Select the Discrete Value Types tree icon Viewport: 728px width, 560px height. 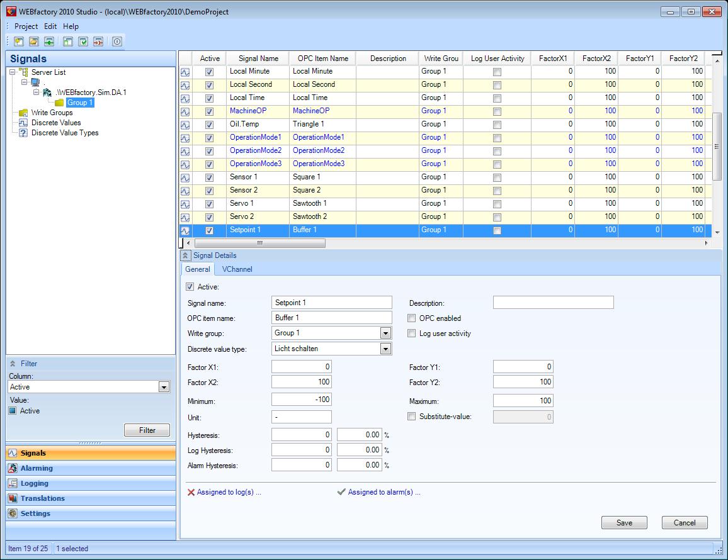pyautogui.click(x=23, y=133)
